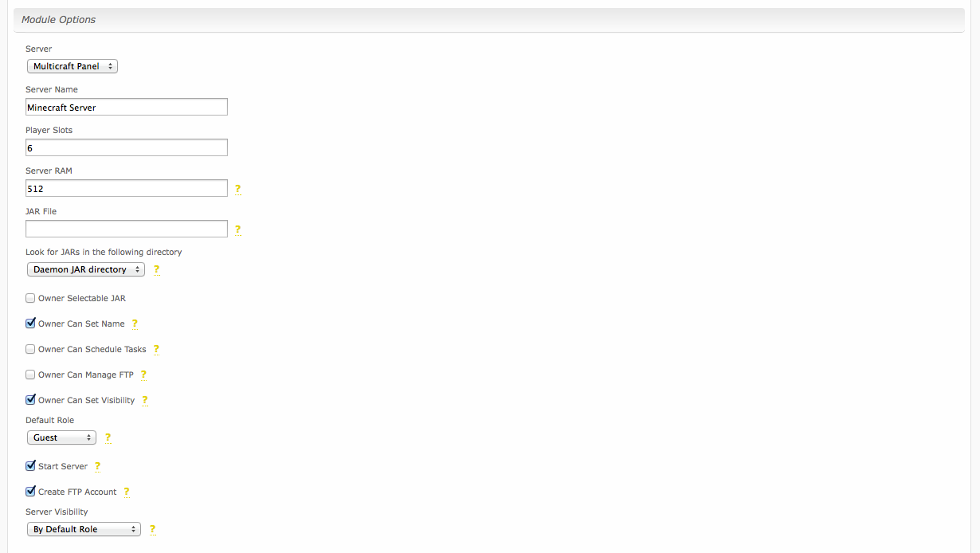Image resolution: width=980 pixels, height=553 pixels.
Task: Click help icon for Owner Can Set Name
Action: click(x=135, y=324)
